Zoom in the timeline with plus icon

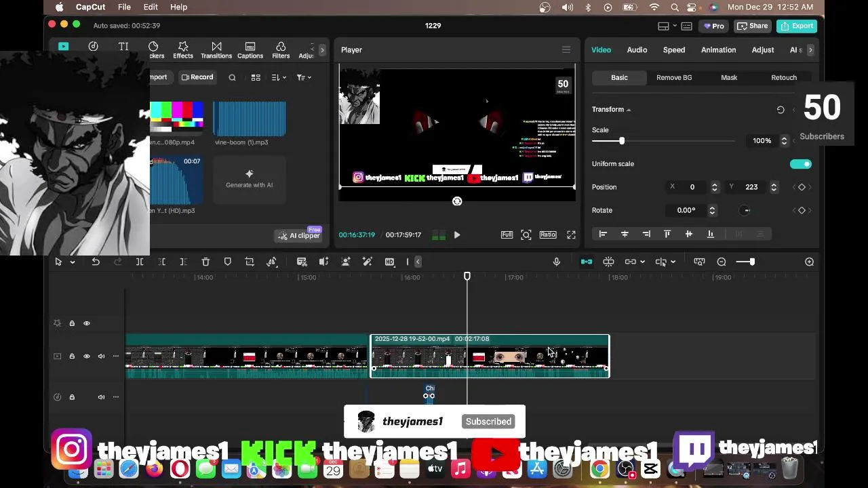tap(809, 262)
